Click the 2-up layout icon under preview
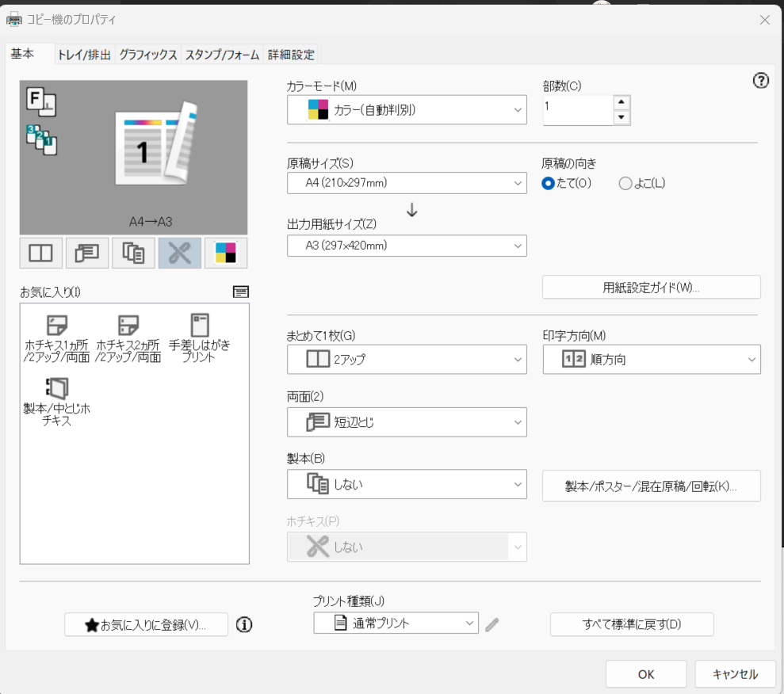 tap(40, 253)
